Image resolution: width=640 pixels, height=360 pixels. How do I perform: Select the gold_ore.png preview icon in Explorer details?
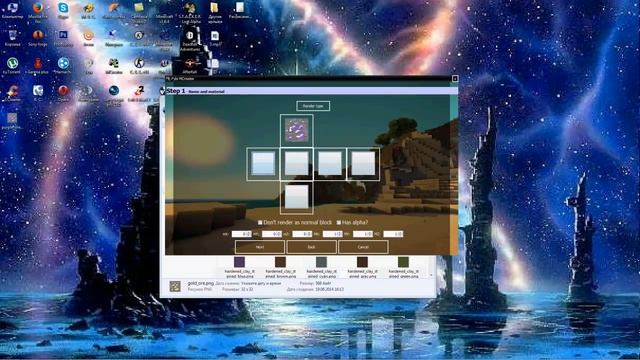(175, 286)
